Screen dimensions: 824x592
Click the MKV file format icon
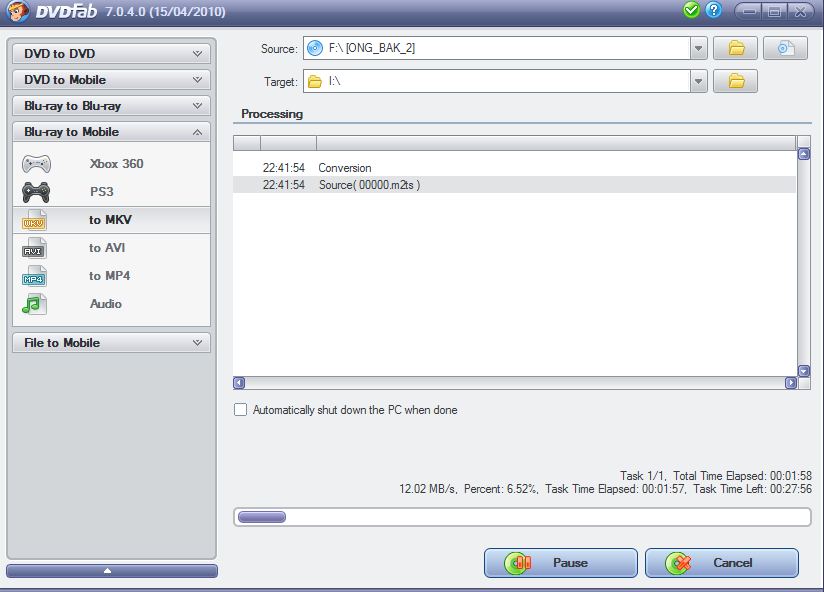click(x=34, y=220)
